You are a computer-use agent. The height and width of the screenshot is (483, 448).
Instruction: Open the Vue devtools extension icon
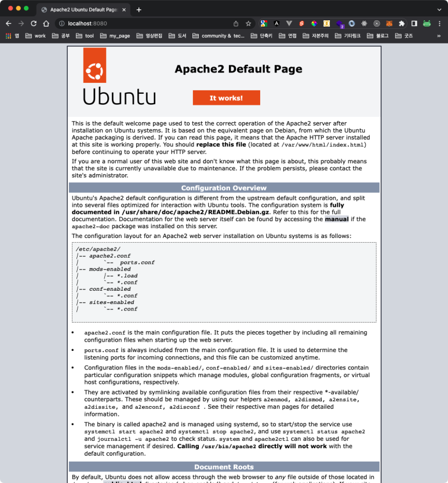[289, 23]
